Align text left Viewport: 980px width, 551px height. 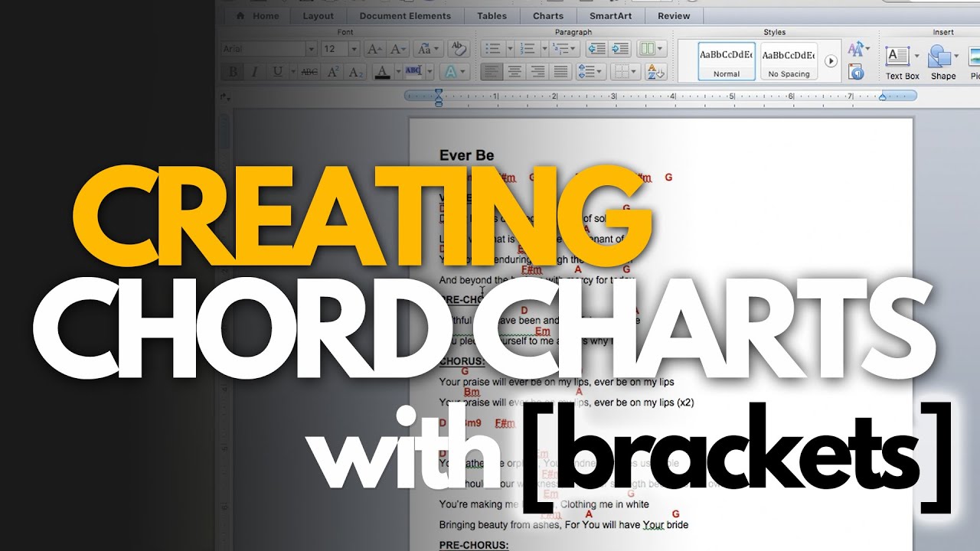pos(492,72)
